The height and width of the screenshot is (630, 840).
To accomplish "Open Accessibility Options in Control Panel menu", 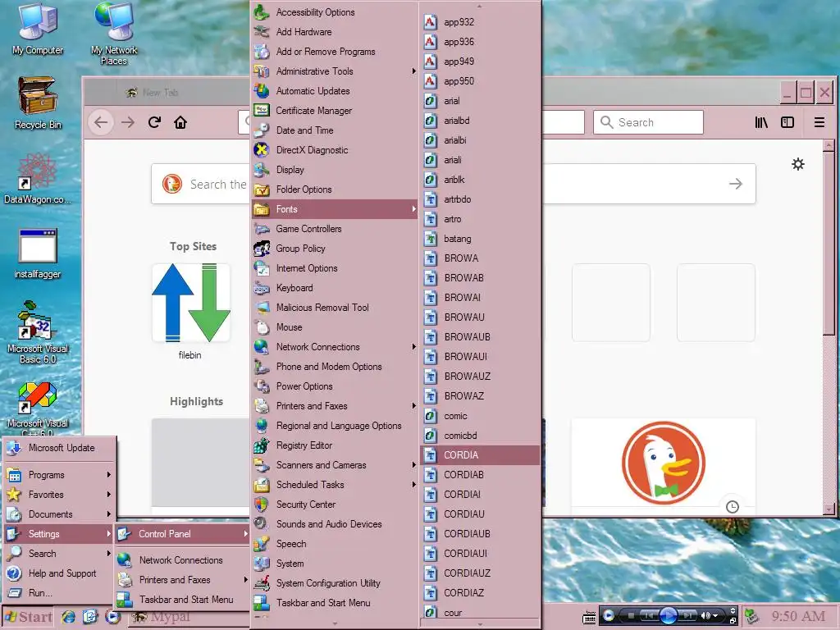I will click(x=335, y=11).
